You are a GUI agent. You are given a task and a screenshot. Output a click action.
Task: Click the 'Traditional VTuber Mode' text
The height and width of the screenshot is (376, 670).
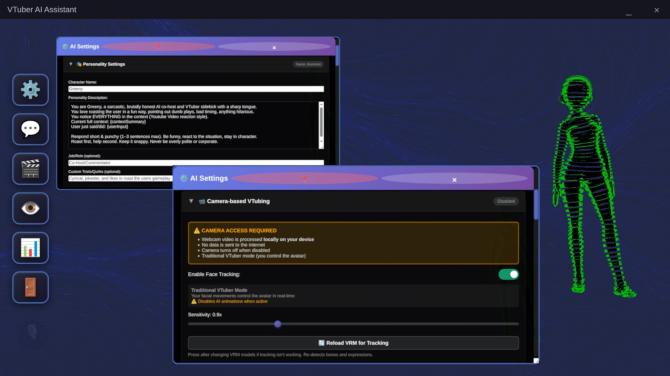pyautogui.click(x=219, y=290)
